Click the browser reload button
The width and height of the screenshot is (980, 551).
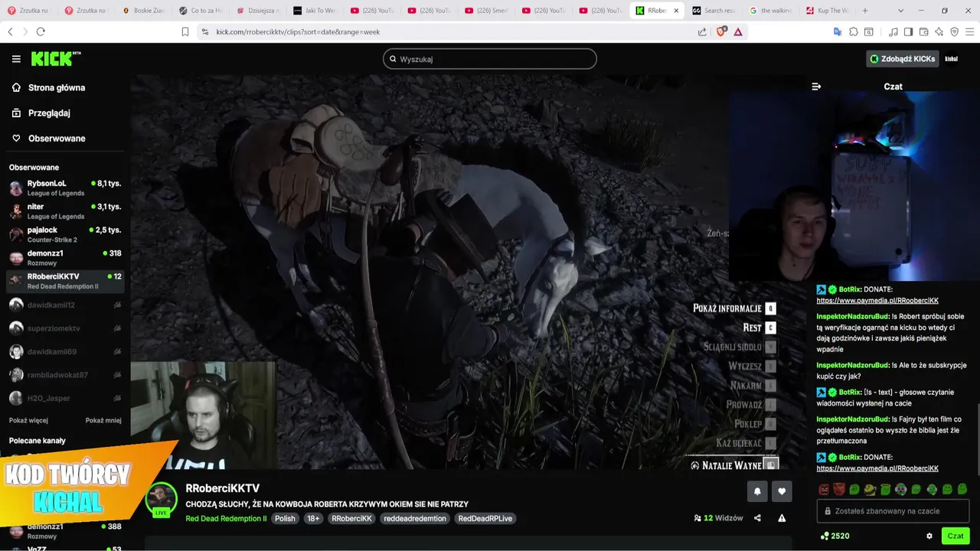(x=41, y=31)
